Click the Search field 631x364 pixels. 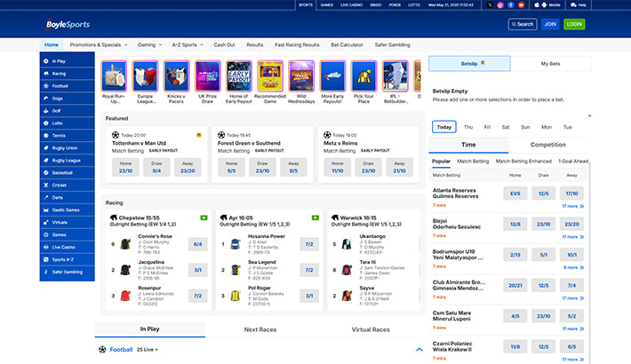point(523,24)
